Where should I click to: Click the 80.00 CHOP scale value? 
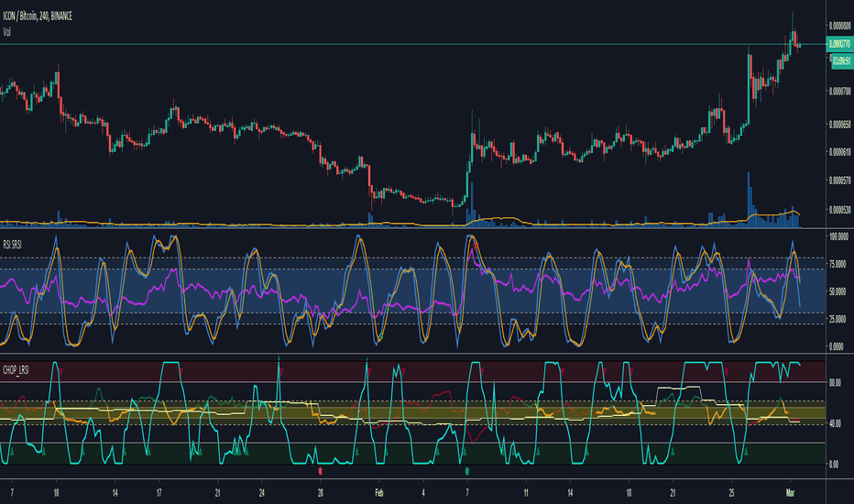coord(835,383)
